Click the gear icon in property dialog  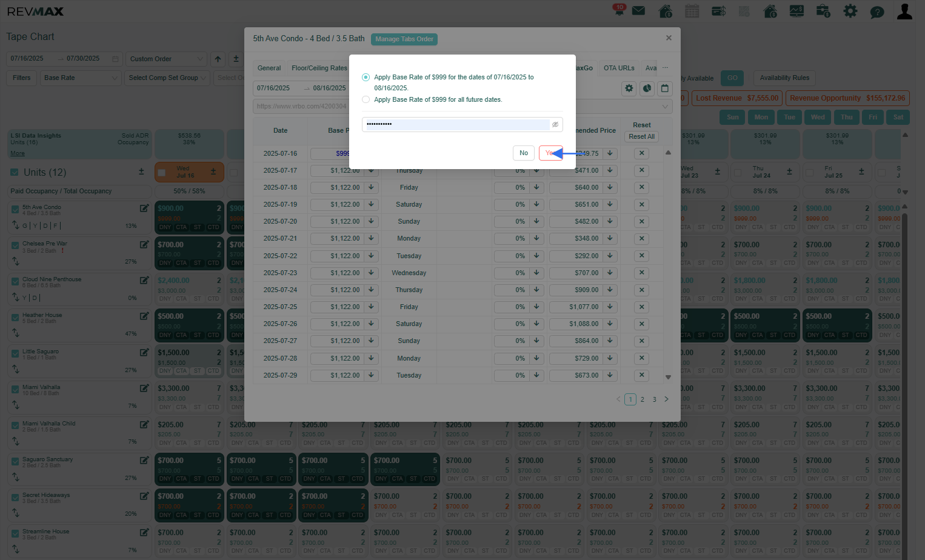pos(629,88)
